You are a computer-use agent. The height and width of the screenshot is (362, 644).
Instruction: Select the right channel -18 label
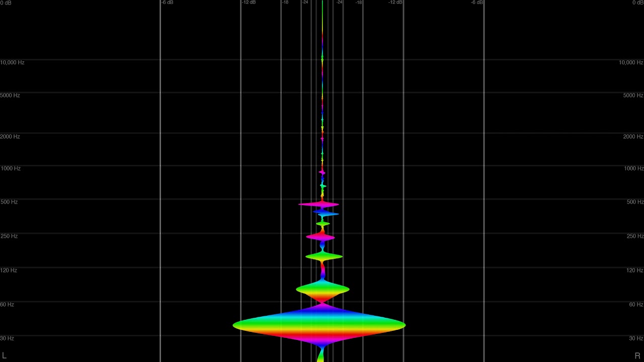point(359,3)
